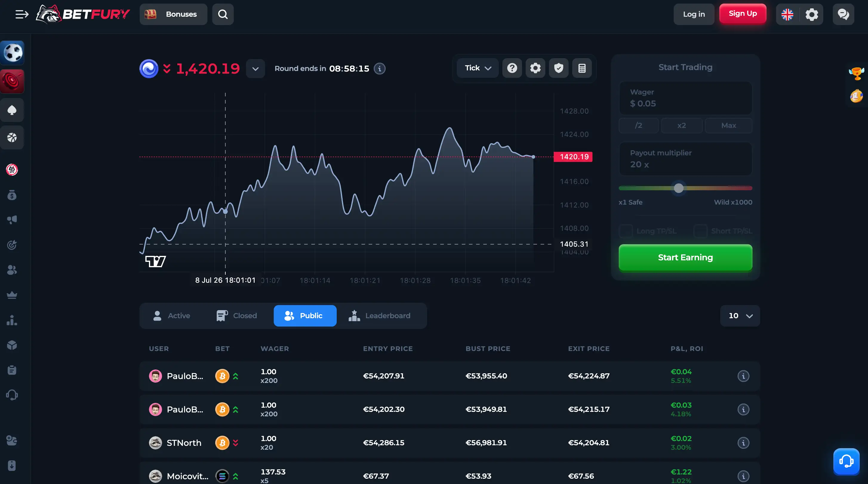Click user Moicovit...
868x484 pixels.
tap(187, 476)
